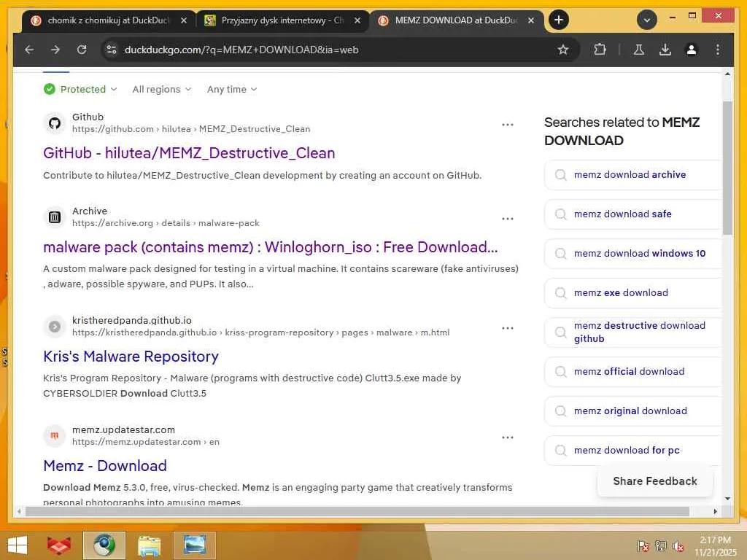Open 'GitHub - hilutea/MEMZ_Destructive_Clean' result
Viewport: 747px width, 560px height.
pyautogui.click(x=189, y=153)
